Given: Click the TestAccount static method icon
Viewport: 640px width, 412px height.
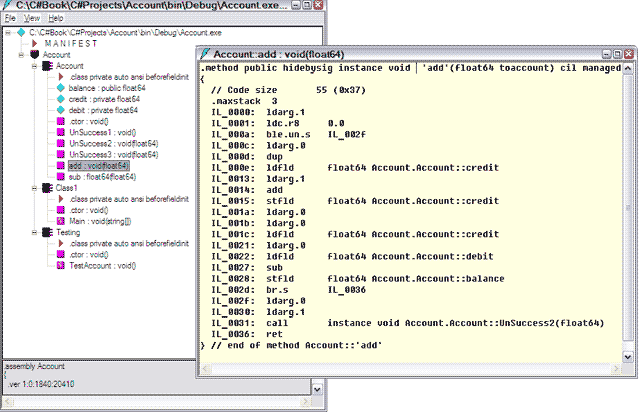Looking at the screenshot, I should (x=60, y=265).
